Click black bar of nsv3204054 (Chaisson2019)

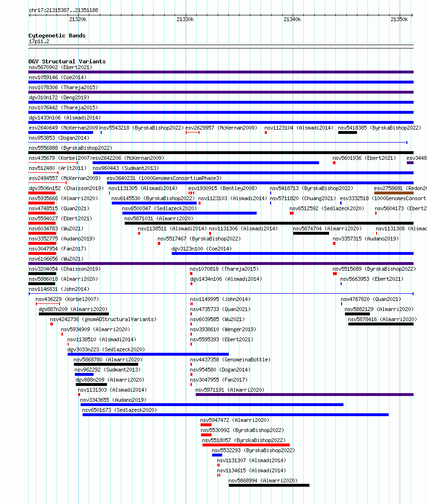click(42, 274)
